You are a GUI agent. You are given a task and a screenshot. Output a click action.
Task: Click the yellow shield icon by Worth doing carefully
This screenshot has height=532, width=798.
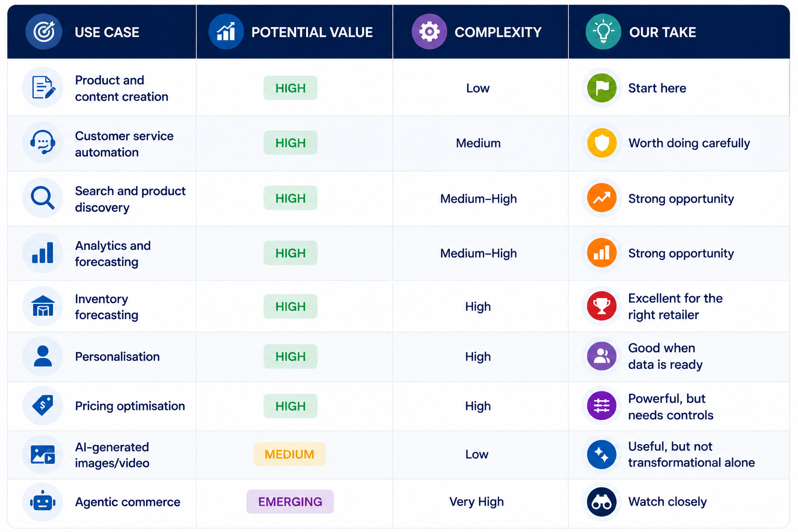(602, 142)
